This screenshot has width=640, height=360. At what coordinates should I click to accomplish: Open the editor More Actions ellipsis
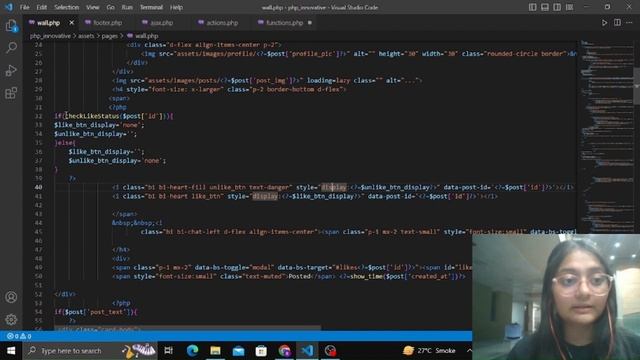coord(629,23)
